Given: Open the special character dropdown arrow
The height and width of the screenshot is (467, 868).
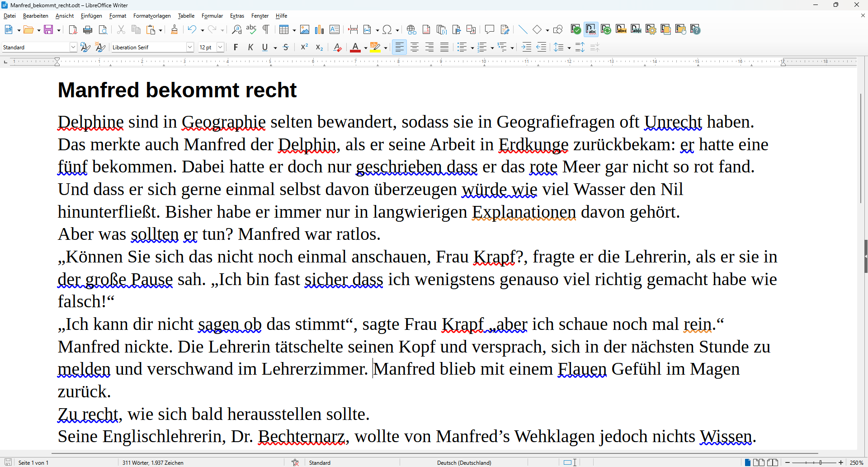Looking at the screenshot, I should point(397,30).
